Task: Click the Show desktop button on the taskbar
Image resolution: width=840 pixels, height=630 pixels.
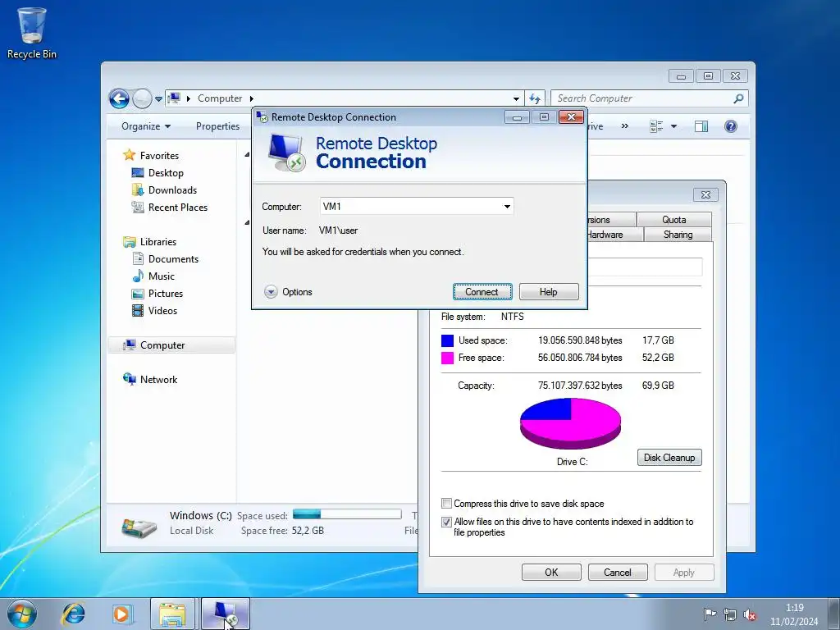Action: point(833,614)
